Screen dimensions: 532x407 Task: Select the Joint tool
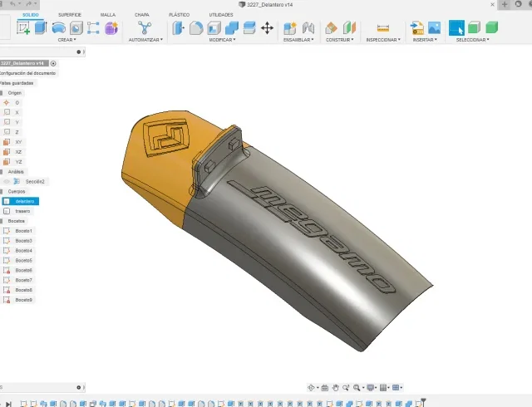[x=308, y=27]
